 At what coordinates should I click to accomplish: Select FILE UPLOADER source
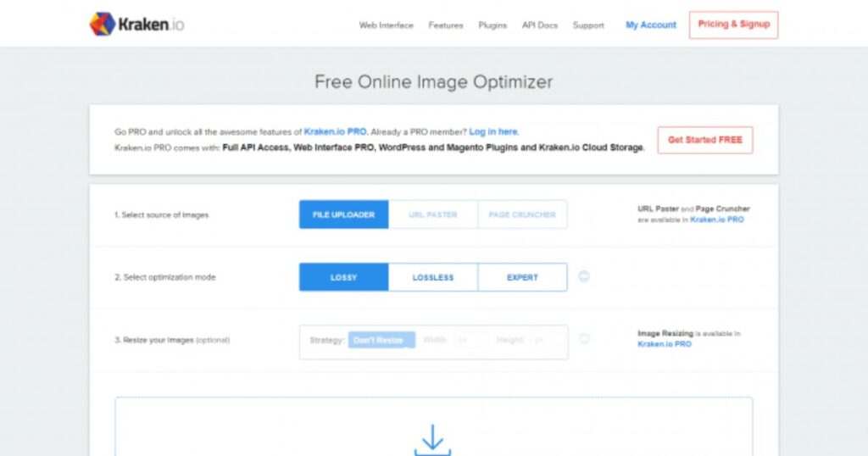click(344, 214)
